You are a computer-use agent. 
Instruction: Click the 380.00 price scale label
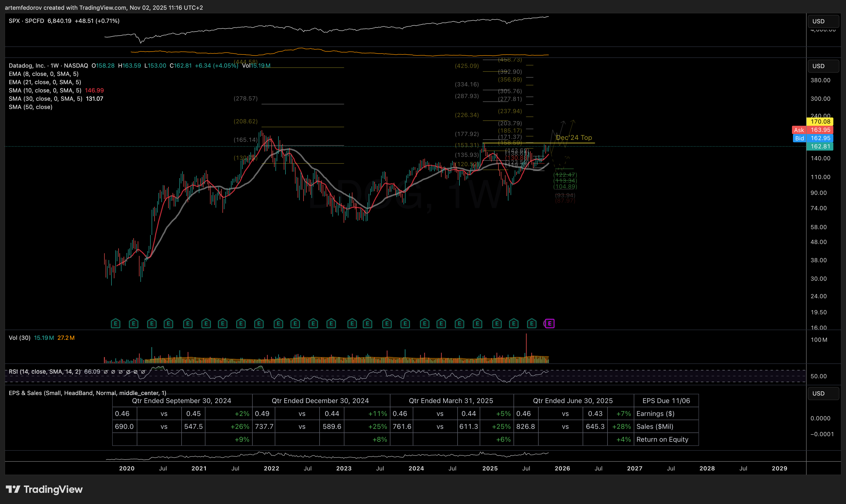[820, 80]
